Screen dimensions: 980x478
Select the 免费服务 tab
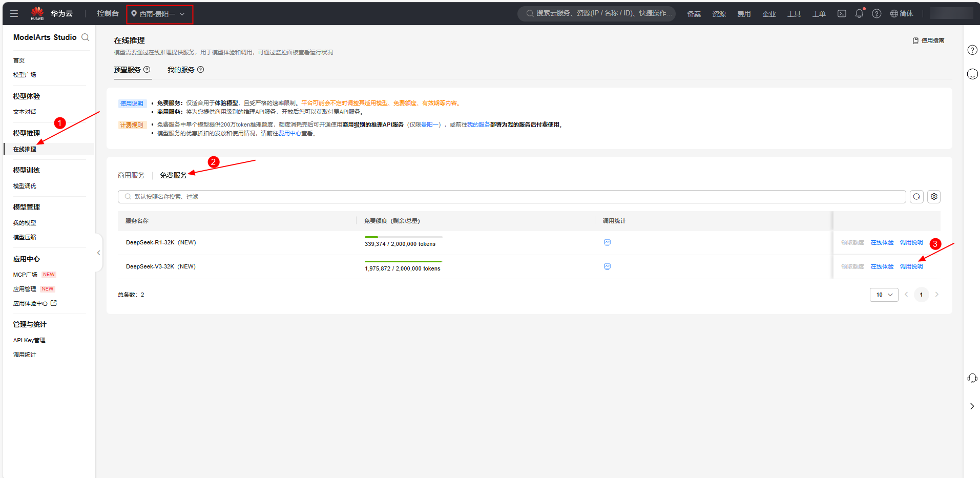point(173,175)
